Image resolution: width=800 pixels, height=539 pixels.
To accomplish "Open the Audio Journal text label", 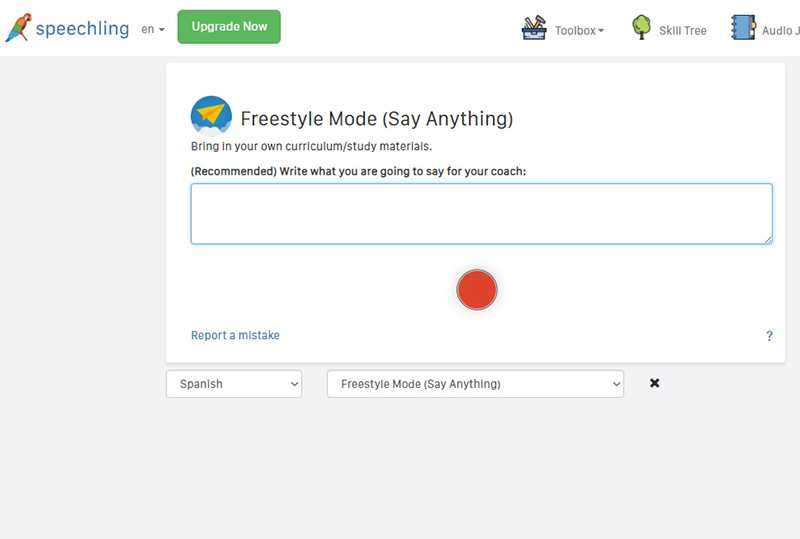I will 782,31.
